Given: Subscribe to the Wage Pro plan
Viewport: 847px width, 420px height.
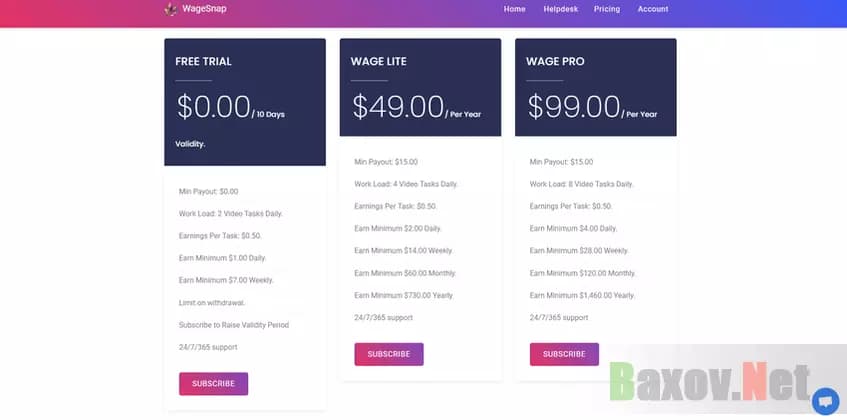Looking at the screenshot, I should click(x=564, y=354).
